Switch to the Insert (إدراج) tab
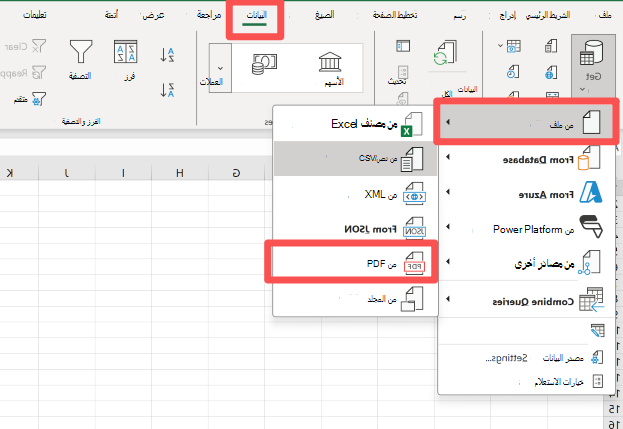This screenshot has height=429, width=623. (x=507, y=15)
